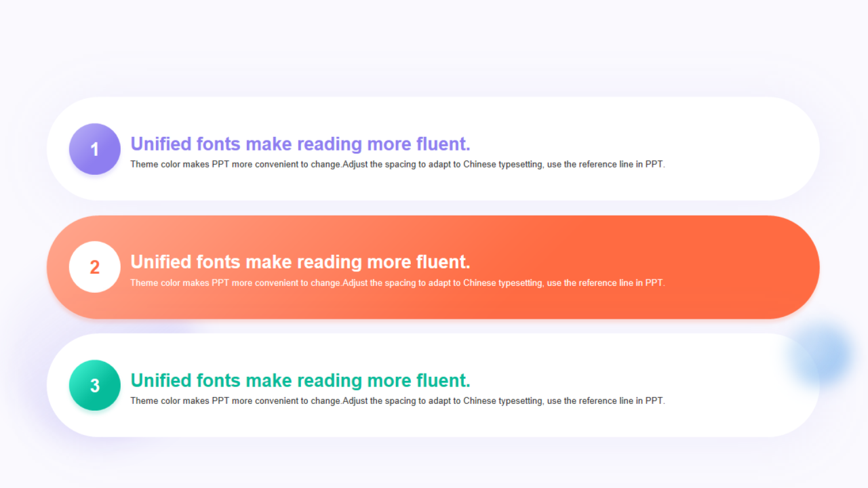868x488 pixels.
Task: Click the description text under green heading
Action: (x=397, y=401)
